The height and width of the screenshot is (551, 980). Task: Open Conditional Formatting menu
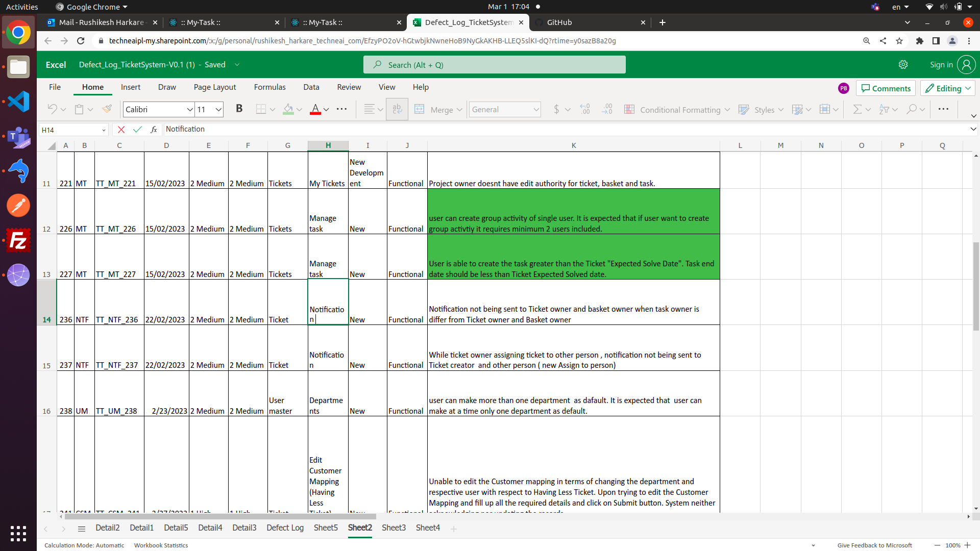coord(677,110)
